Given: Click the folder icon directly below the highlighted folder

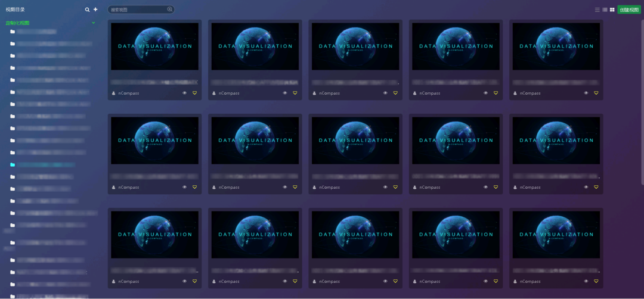Looking at the screenshot, I should pos(13,177).
